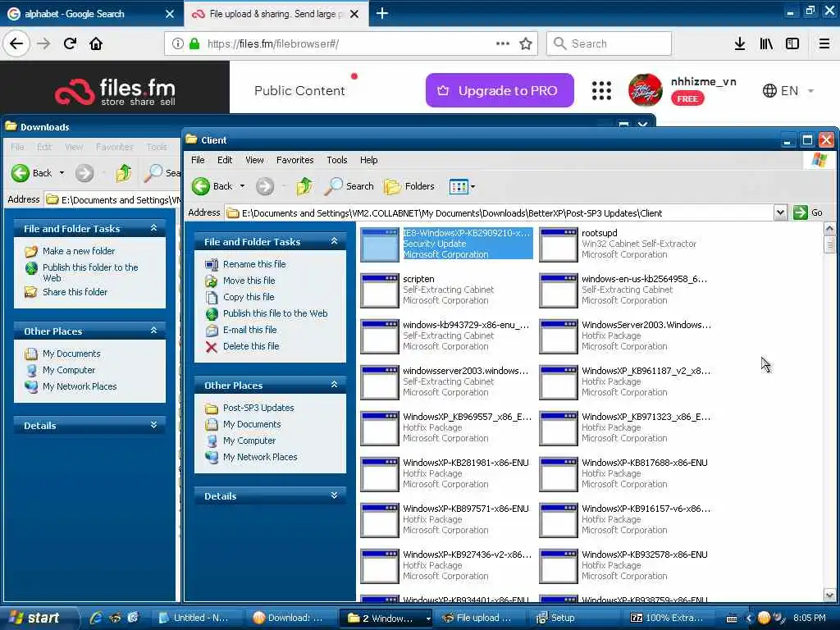840x630 pixels.
Task: Expand Details panel in Client window
Action: coord(335,496)
